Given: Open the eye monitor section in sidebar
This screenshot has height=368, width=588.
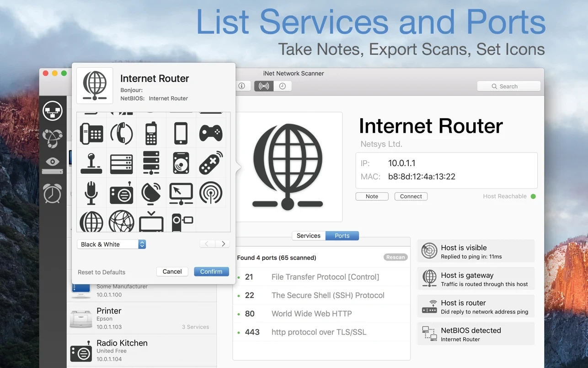Looking at the screenshot, I should (x=53, y=165).
